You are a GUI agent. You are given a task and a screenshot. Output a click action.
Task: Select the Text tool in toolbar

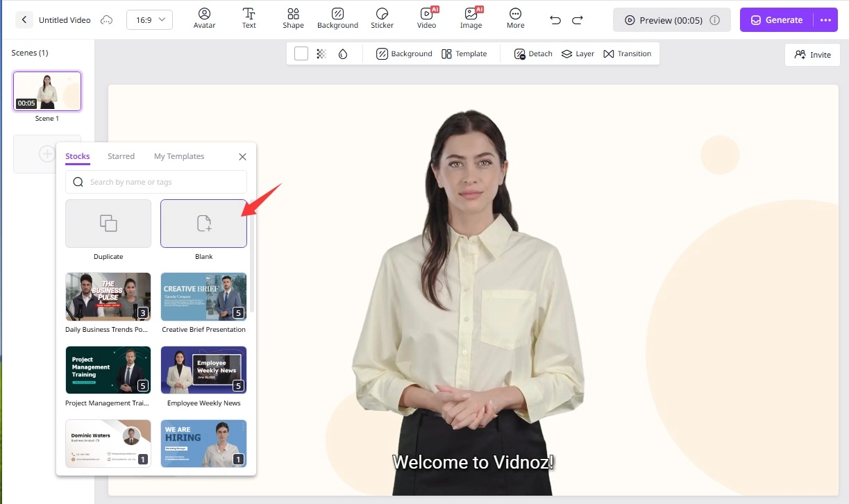249,19
